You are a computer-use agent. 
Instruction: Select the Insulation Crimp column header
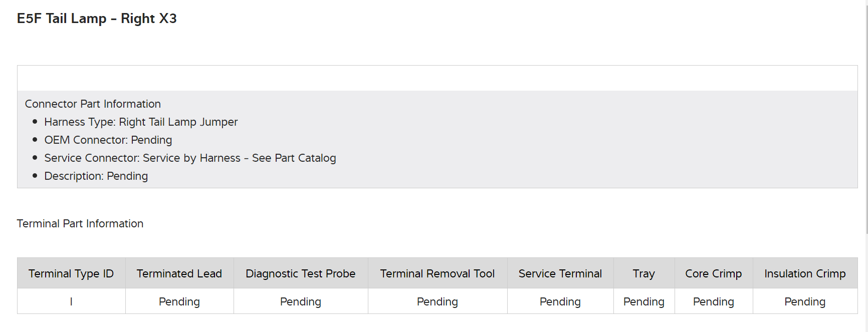coord(805,273)
